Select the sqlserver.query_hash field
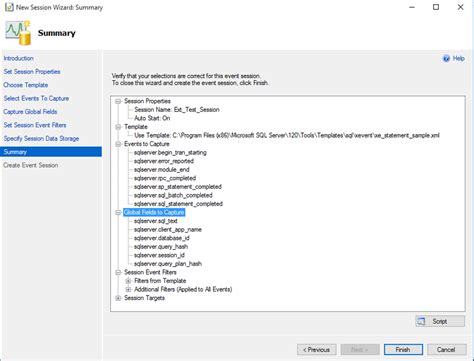474x361 pixels. 161,247
